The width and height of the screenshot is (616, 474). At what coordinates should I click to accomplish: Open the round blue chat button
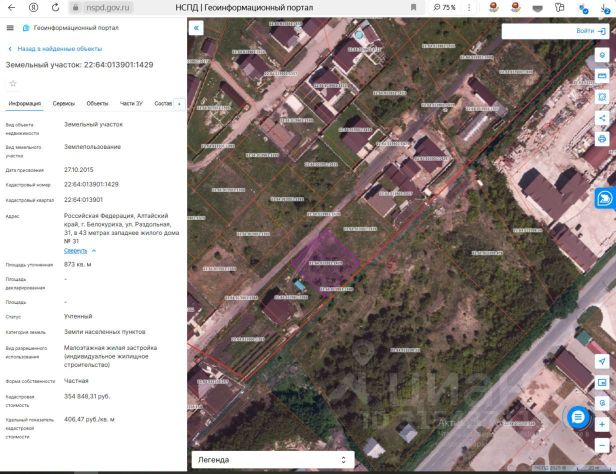click(x=578, y=417)
